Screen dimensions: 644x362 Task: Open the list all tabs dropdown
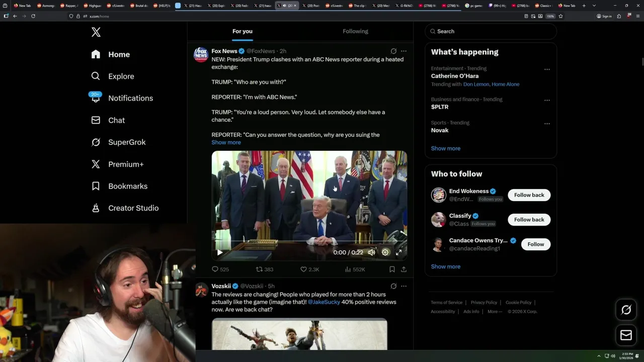click(x=594, y=6)
